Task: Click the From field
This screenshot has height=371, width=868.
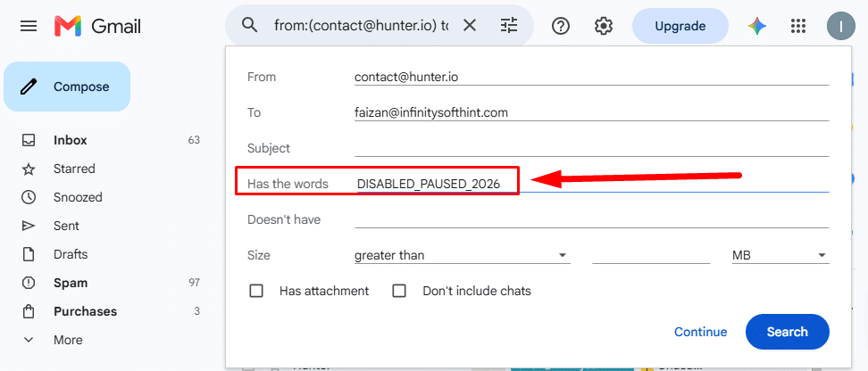Action: point(591,77)
